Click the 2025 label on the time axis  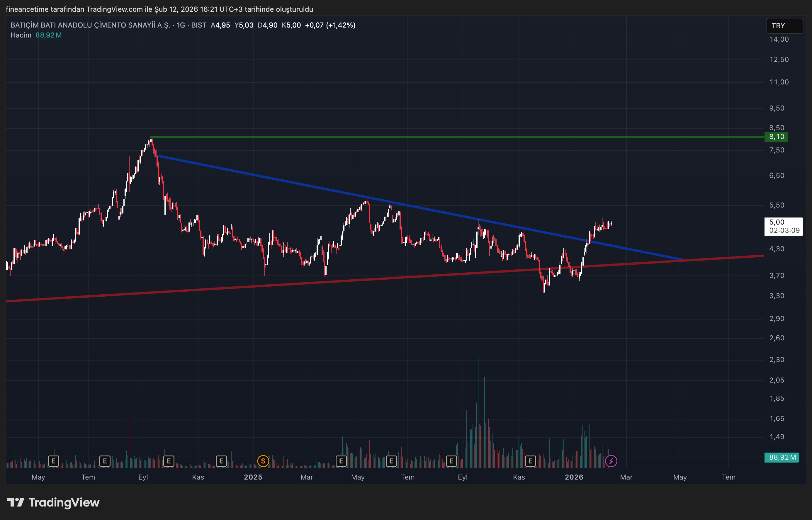click(253, 477)
